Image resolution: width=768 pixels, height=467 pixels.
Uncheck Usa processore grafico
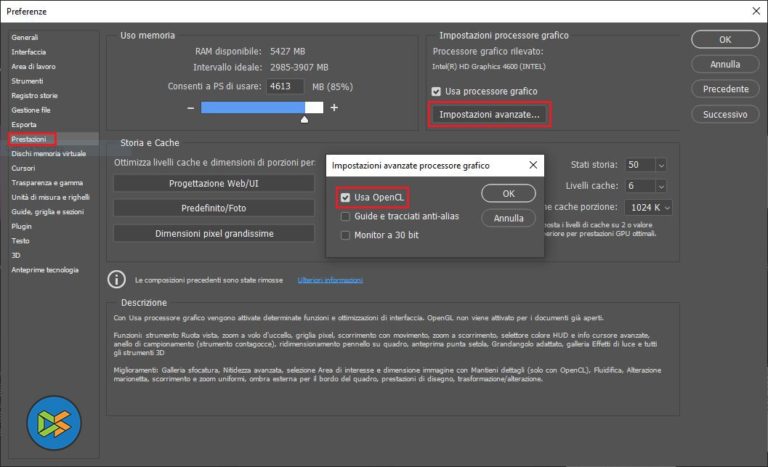coord(435,91)
